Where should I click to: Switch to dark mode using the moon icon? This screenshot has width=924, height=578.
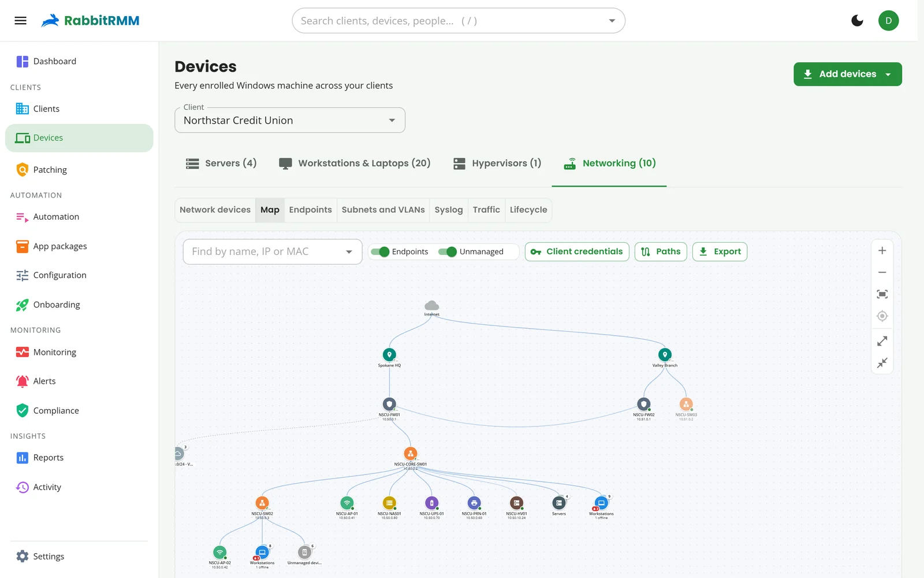tap(858, 21)
